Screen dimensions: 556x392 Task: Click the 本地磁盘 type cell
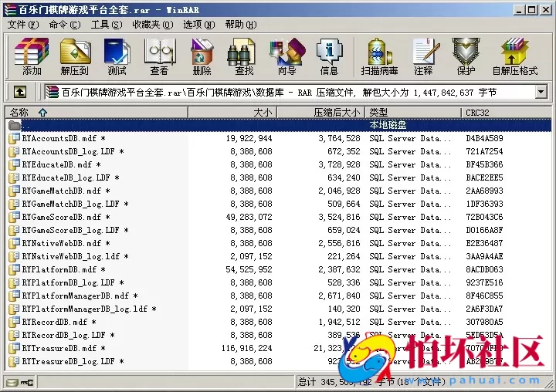[x=388, y=125]
